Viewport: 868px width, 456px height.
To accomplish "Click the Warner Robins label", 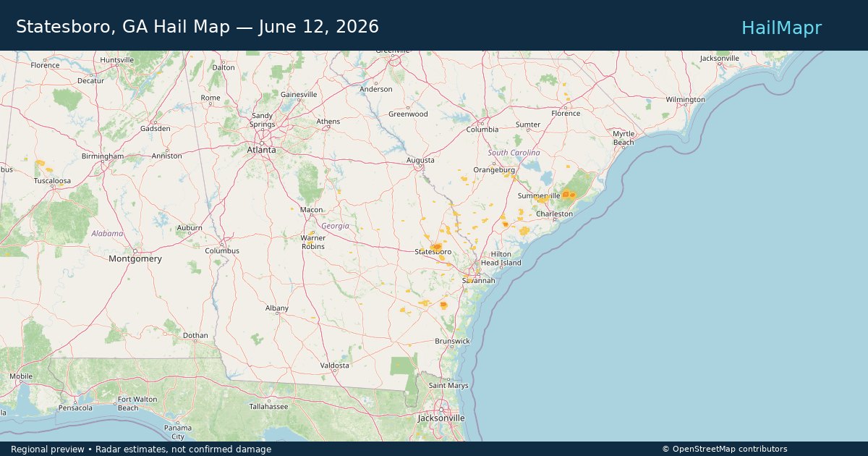I will (313, 242).
